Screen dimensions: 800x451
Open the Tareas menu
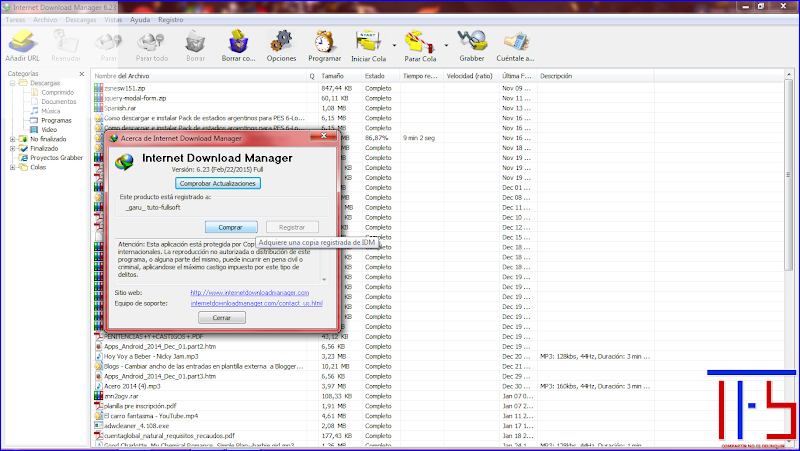[x=15, y=20]
